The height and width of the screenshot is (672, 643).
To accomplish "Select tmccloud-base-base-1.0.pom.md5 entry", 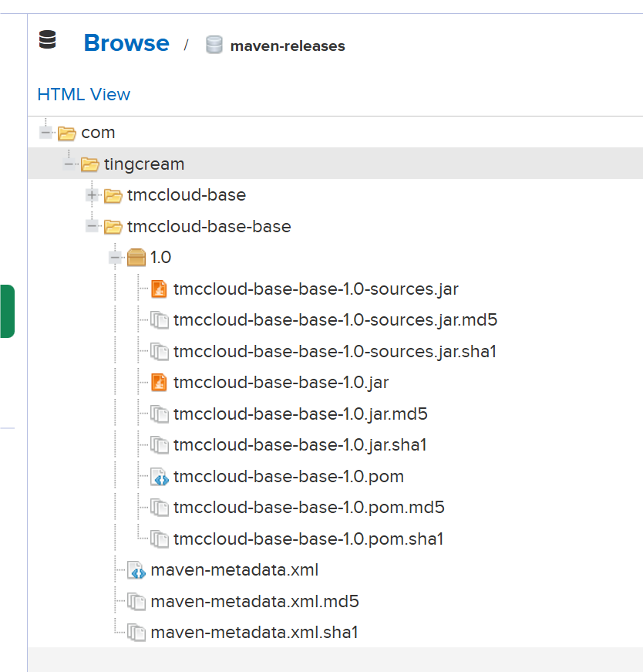I will 308,507.
